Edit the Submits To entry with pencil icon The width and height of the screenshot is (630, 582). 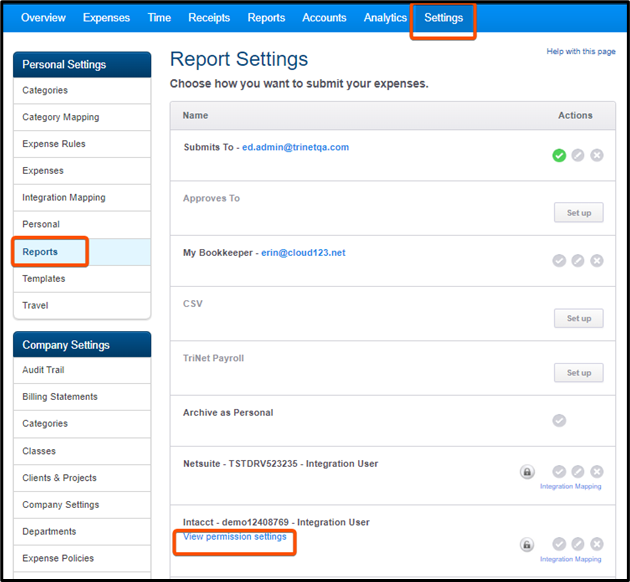coord(578,155)
